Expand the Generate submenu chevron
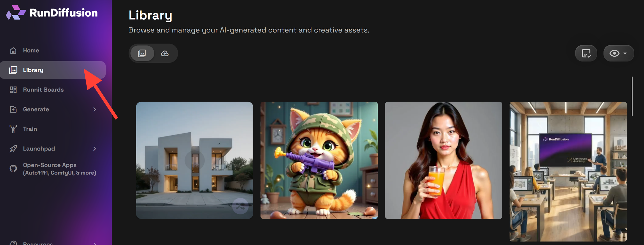Screen dimensions: 644x245 pos(95,109)
